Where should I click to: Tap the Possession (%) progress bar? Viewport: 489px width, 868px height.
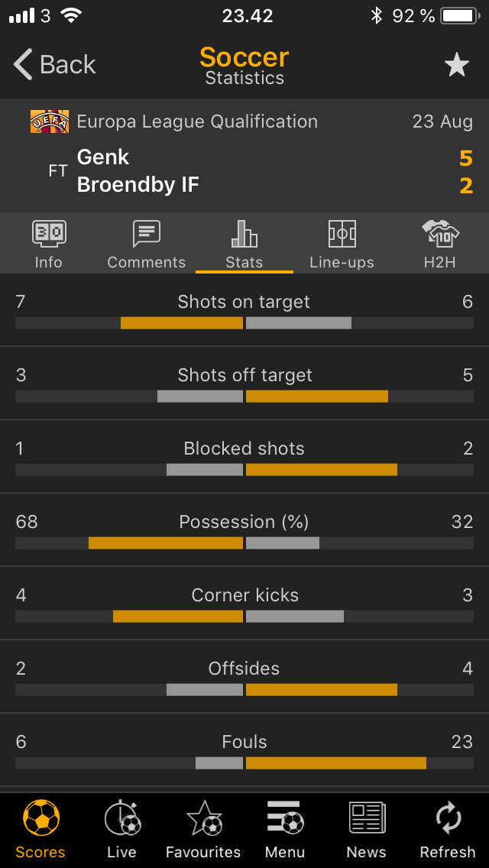[244, 543]
